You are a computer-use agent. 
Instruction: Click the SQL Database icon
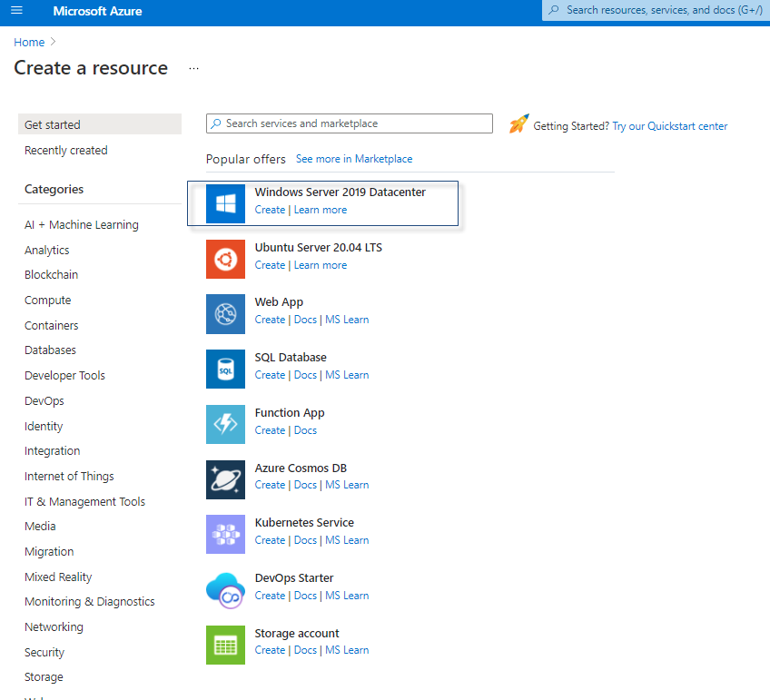click(x=225, y=370)
